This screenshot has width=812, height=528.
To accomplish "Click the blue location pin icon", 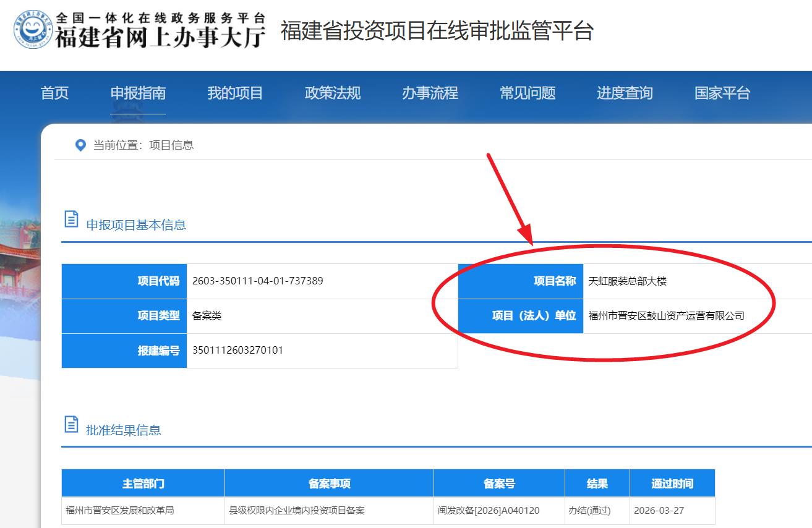I will [80, 145].
